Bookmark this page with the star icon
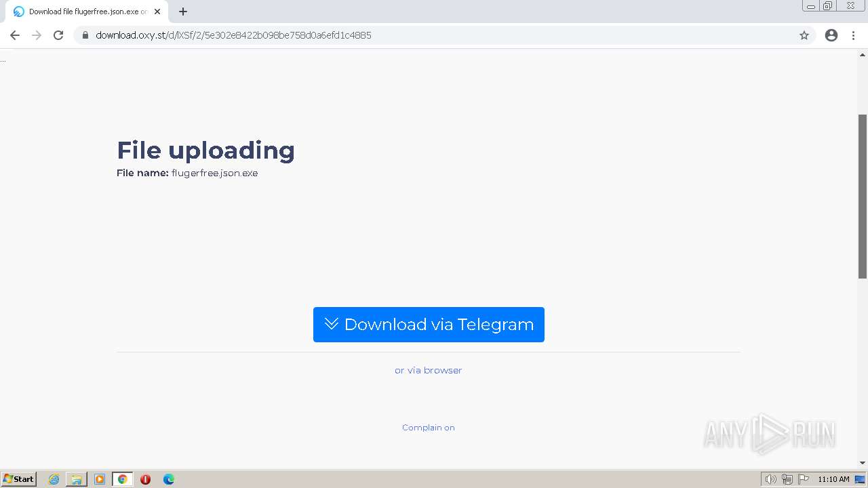 pyautogui.click(x=804, y=35)
